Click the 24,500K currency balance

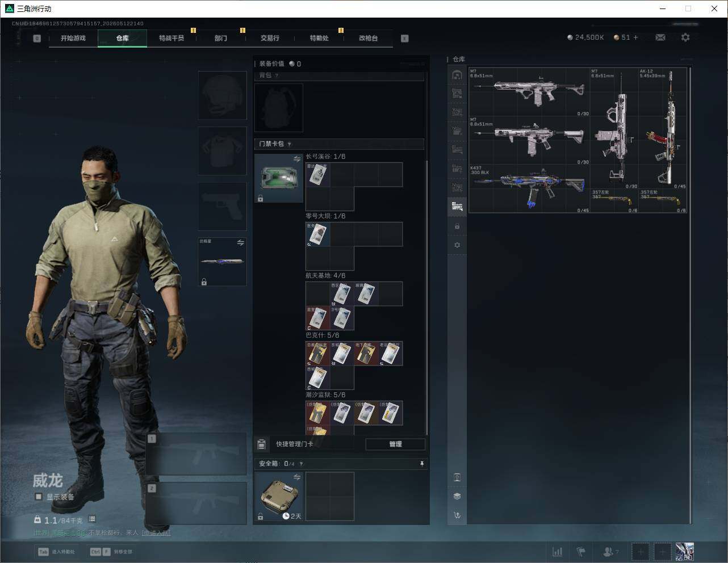tap(585, 37)
